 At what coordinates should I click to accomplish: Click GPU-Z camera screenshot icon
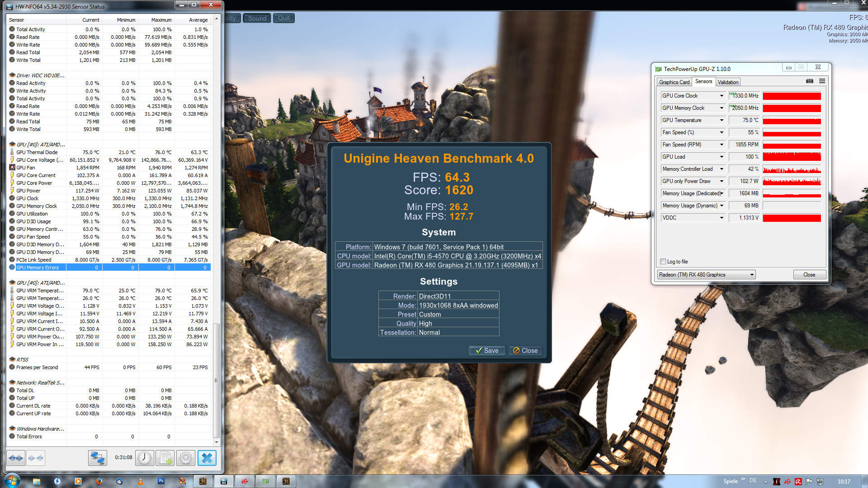[x=809, y=81]
